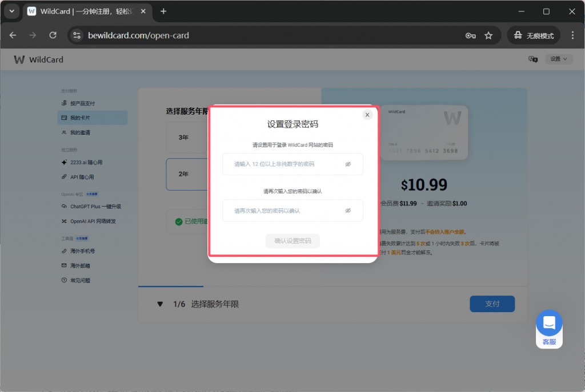The height and width of the screenshot is (392, 585).
Task: Close the WildCard browser tab
Action: [x=143, y=11]
